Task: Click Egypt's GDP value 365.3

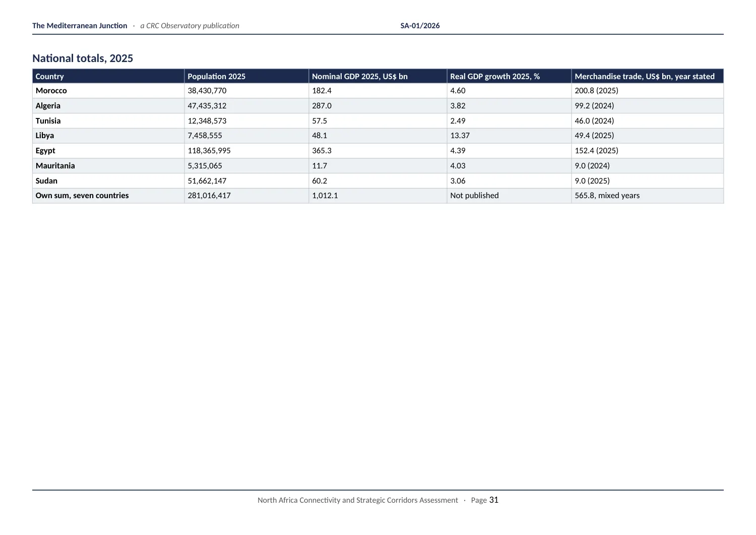Action: 322,151
